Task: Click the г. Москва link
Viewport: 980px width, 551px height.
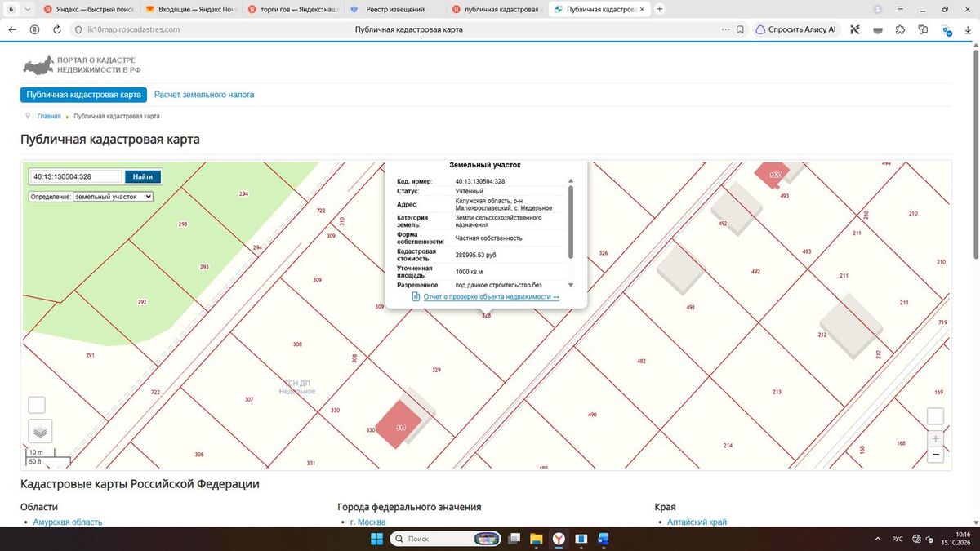Action: click(x=367, y=522)
